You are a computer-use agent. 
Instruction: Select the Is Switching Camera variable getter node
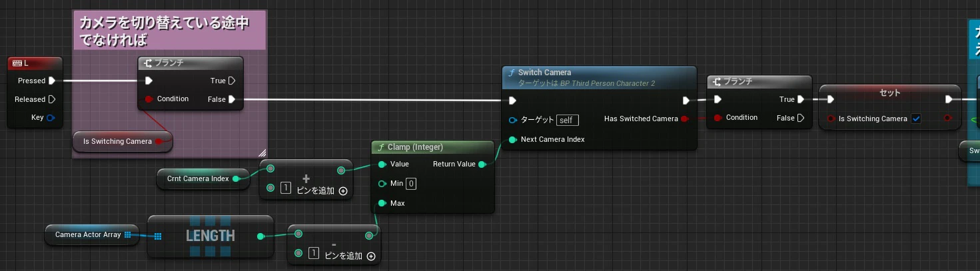[123, 141]
